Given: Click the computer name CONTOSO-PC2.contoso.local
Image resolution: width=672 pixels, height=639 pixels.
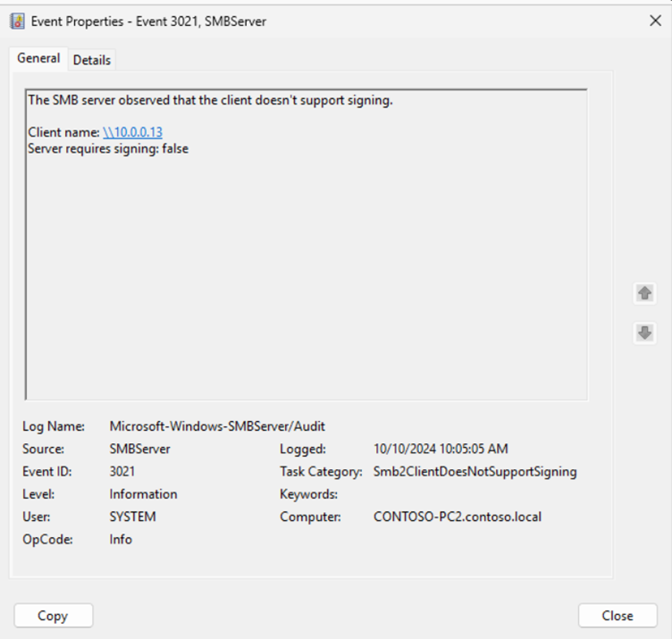Looking at the screenshot, I should tap(458, 517).
